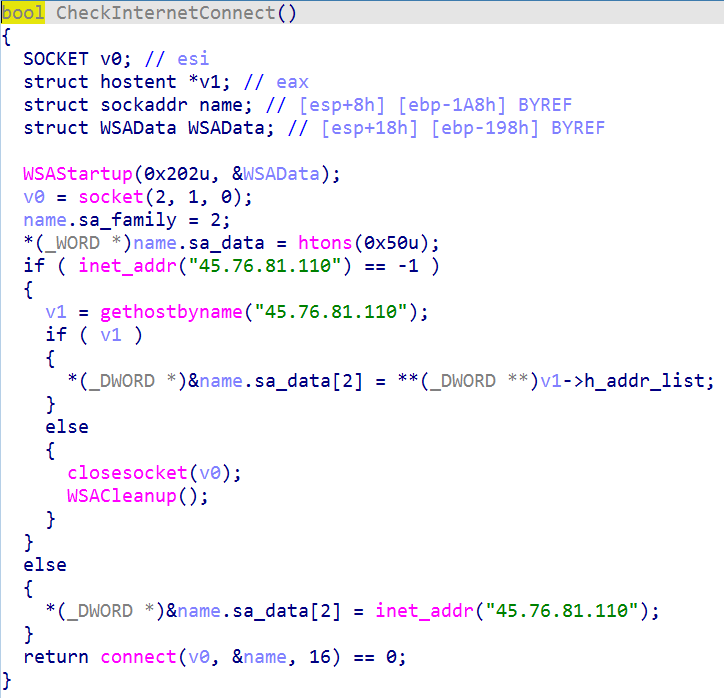Click the &WSAData argument in WSAStartup
Image resolution: width=724 pixels, height=698 pixels.
[x=276, y=174]
